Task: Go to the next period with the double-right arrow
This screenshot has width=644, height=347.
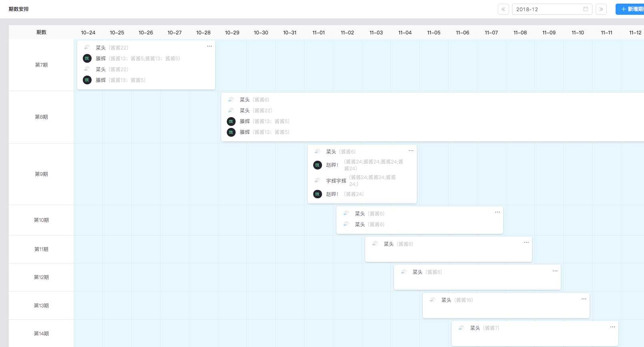Action: 601,9
